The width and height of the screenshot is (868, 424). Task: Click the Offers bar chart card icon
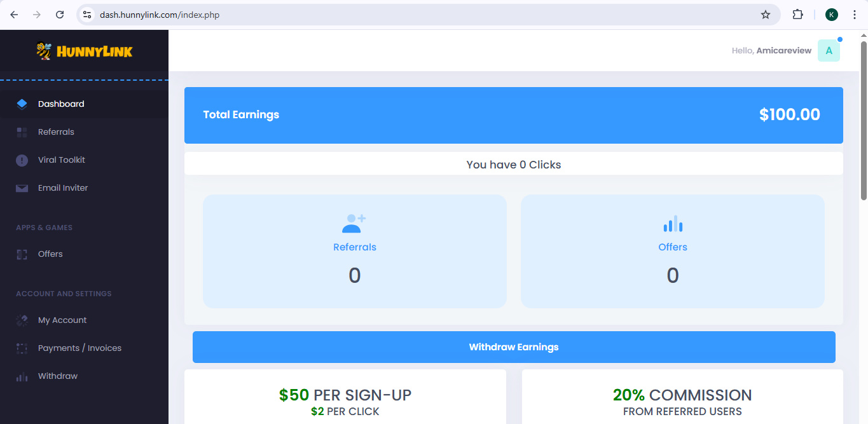[672, 224]
